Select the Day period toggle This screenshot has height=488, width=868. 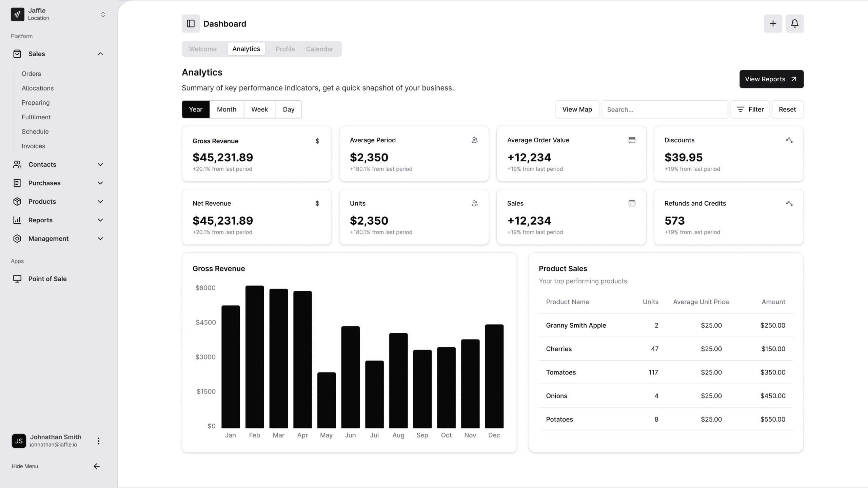pos(289,109)
